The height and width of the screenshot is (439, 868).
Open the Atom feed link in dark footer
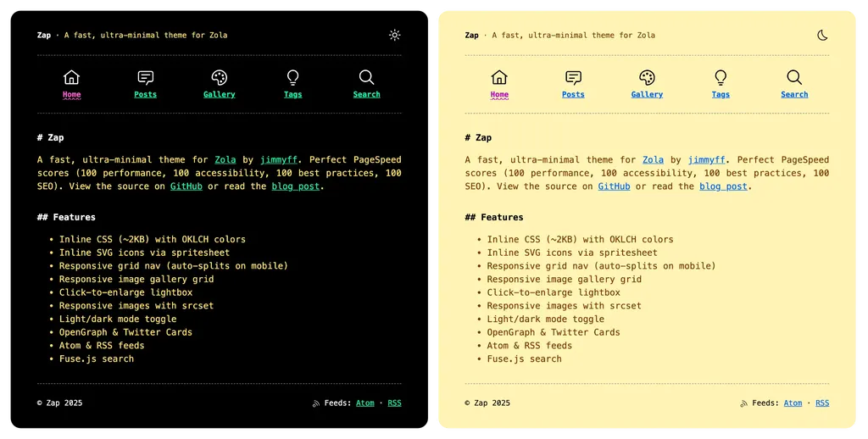364,403
